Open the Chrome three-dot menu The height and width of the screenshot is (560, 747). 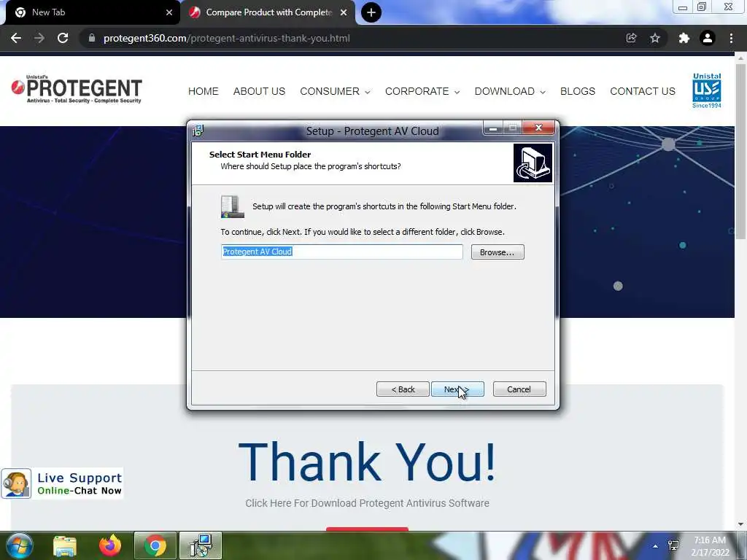coord(731,38)
